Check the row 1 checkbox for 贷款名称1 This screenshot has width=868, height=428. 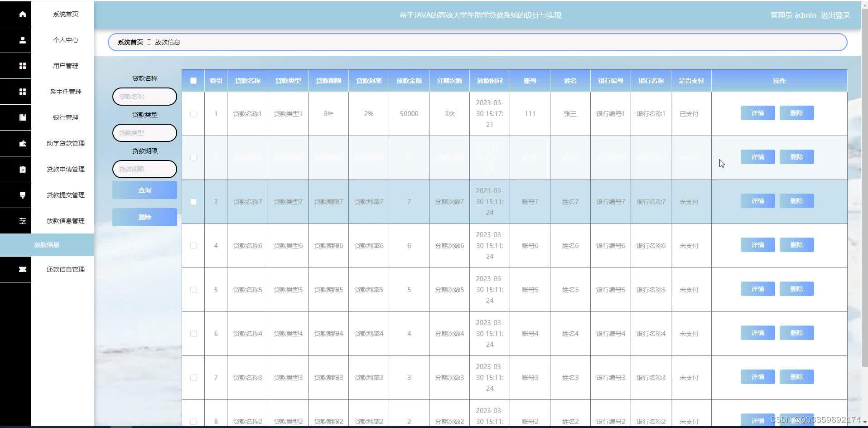click(193, 114)
